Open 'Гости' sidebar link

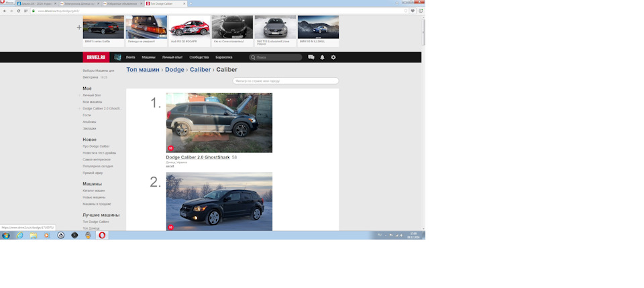pyautogui.click(x=87, y=115)
